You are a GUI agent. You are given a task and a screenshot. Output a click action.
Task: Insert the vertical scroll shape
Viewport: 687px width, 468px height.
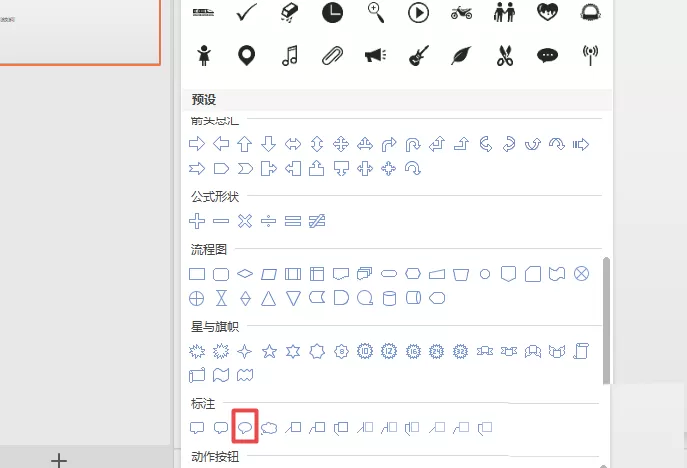(581, 351)
